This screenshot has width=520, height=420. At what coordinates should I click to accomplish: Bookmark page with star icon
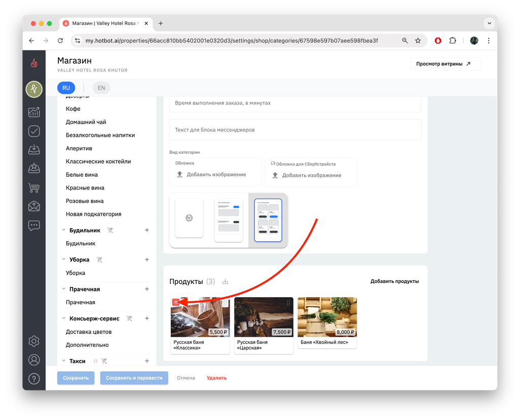coord(418,41)
